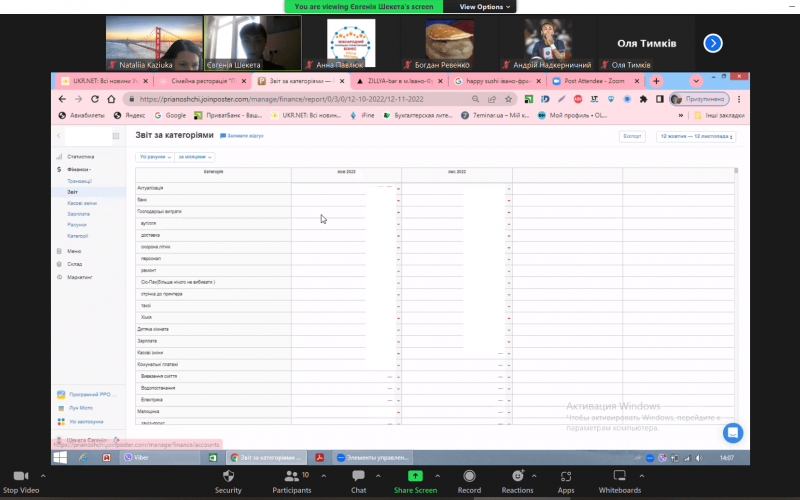Image resolution: width=800 pixels, height=500 pixels.
Task: Expand Participants options caret
Action: click(x=323, y=476)
